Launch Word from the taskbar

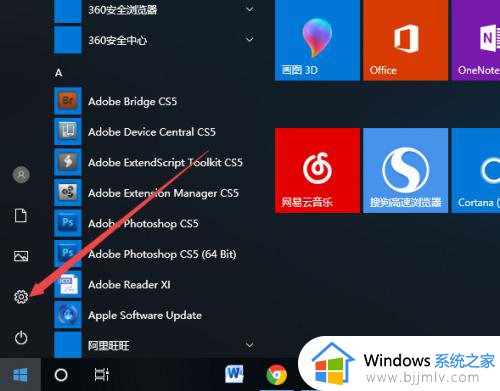[x=235, y=374]
